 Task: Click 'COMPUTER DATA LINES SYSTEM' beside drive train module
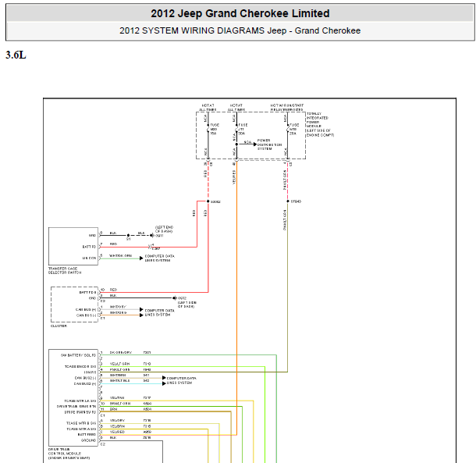[182, 380]
